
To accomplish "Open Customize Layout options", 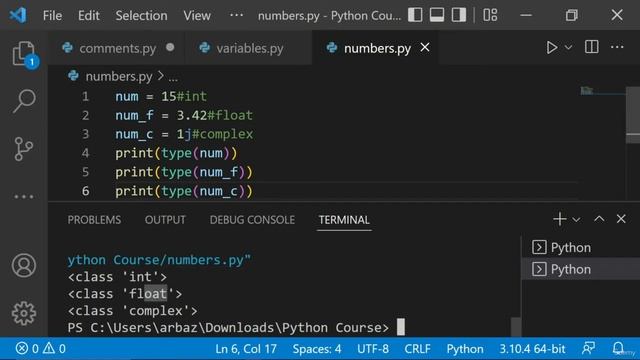I will [490, 15].
